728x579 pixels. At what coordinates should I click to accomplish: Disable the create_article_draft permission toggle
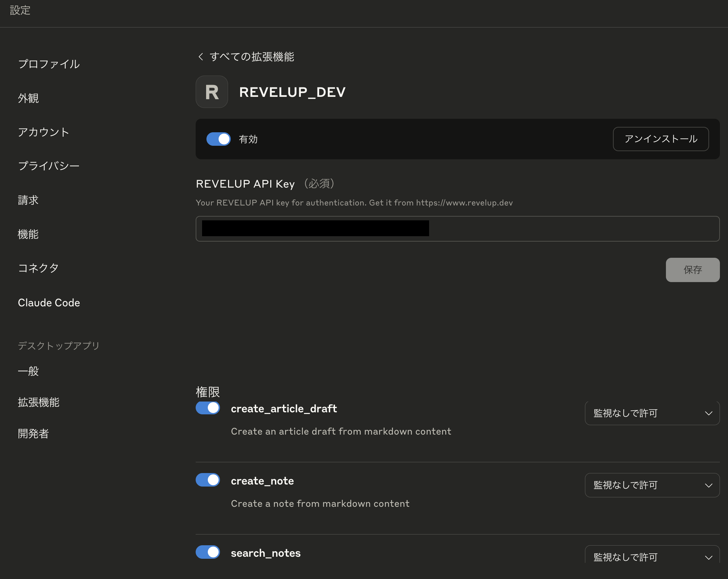(208, 408)
